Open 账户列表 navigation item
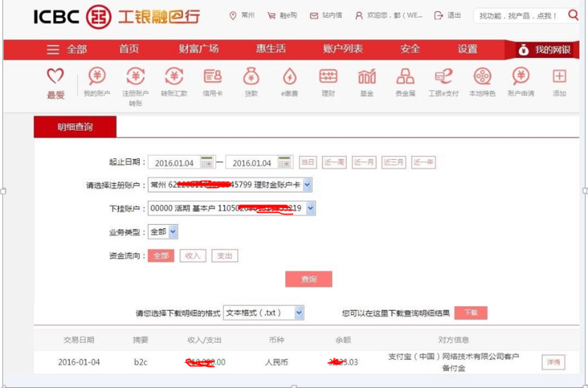 [x=343, y=49]
